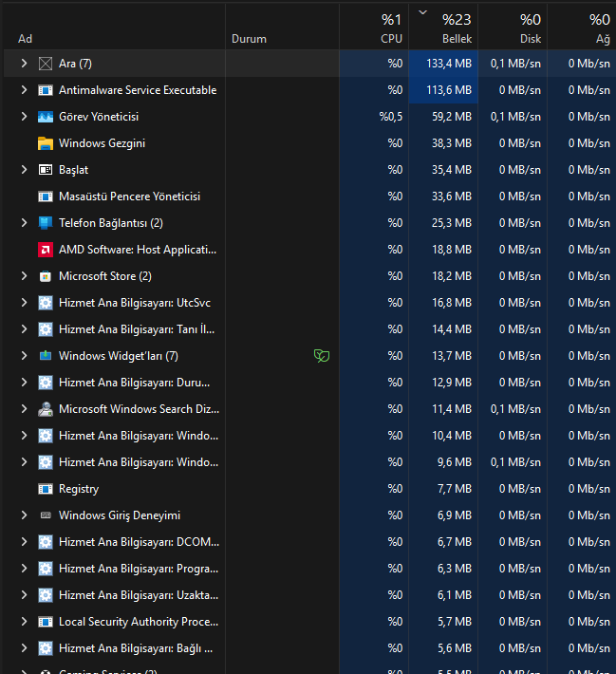Click the 38,3 MB memory value
The width and height of the screenshot is (616, 674).
pyautogui.click(x=452, y=143)
